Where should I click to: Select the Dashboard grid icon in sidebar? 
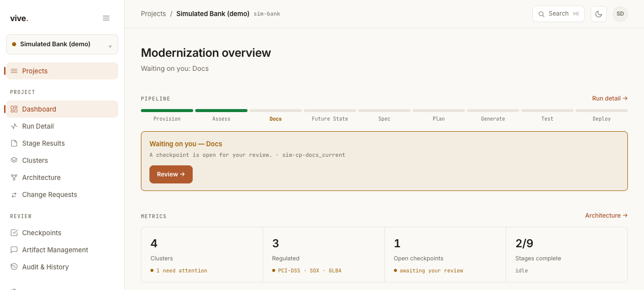(14, 109)
